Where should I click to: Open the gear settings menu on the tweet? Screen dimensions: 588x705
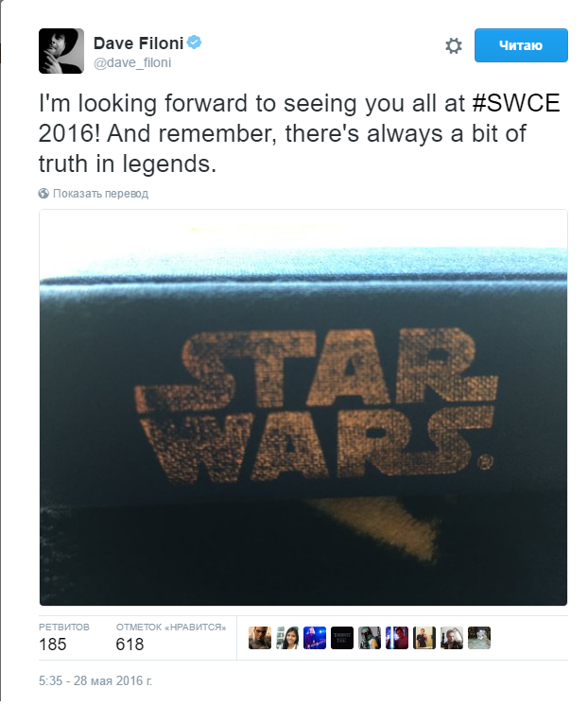click(x=453, y=46)
